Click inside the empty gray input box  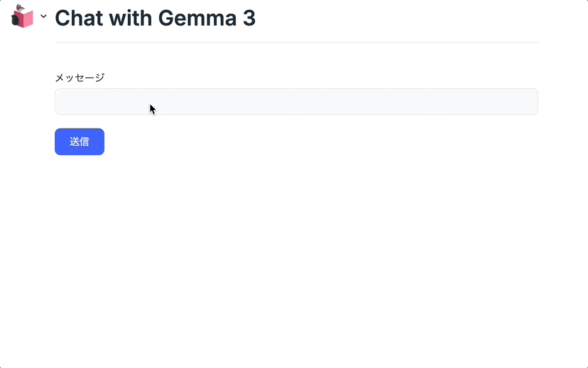tap(355, 102)
